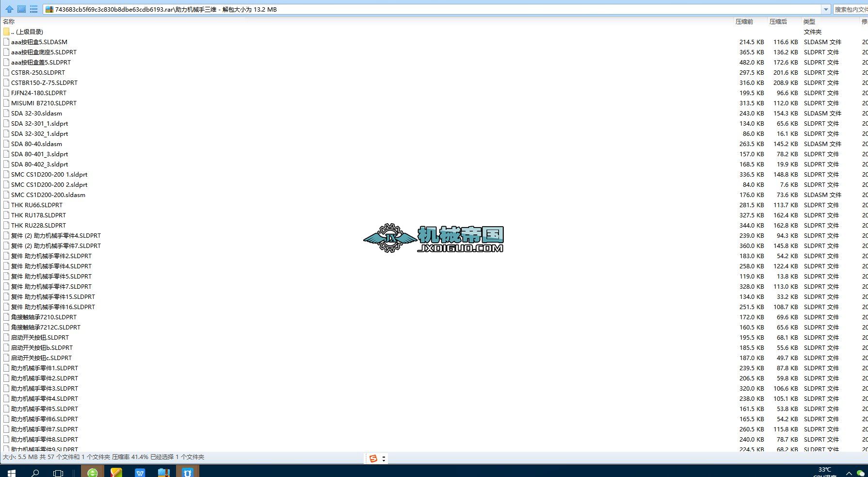Select file 复件 助力机械手零件5.SLDPRT
This screenshot has width=868, height=477.
[51, 276]
